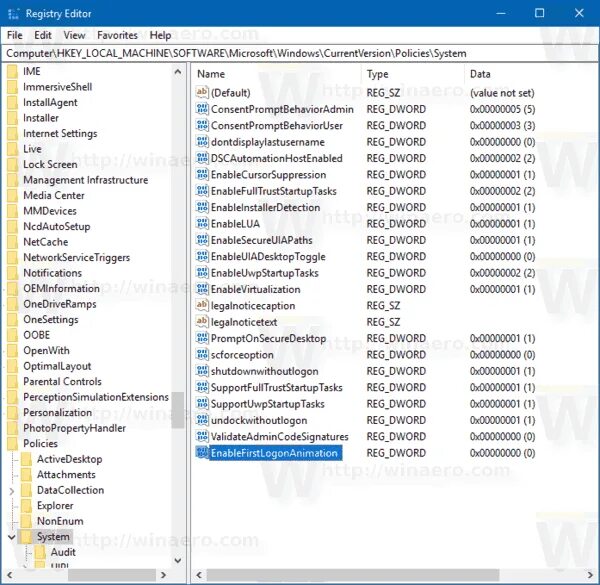This screenshot has width=600, height=585.
Task: Click the DWORD icon beside EnableInstallerDetection
Action: tap(202, 207)
